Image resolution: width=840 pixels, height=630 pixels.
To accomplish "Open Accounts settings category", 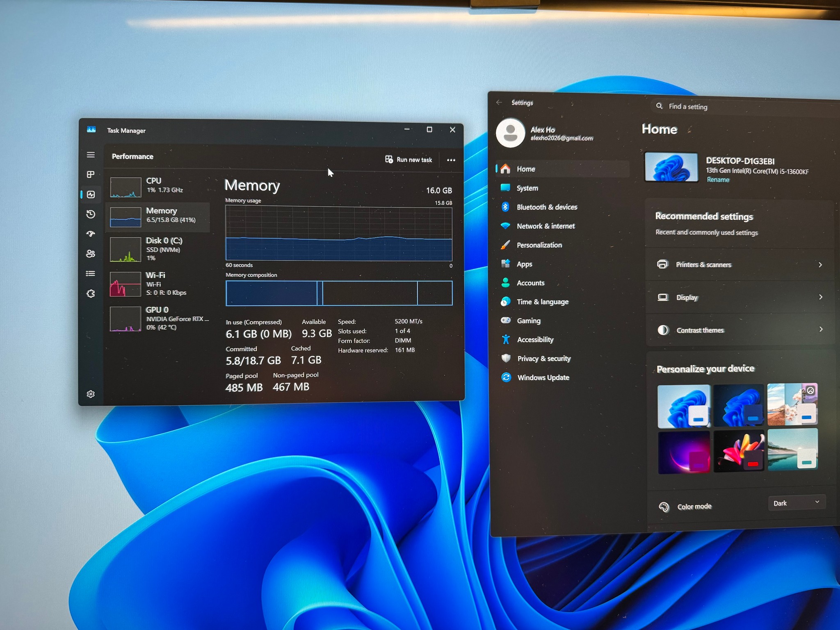I will (562, 283).
